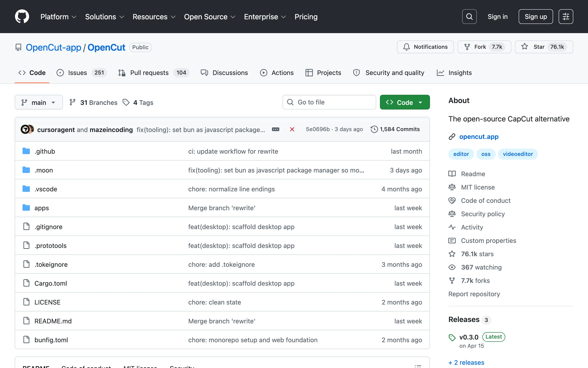Click the v0.3.0 release tag icon
Viewport: 588px width, 368px height.
coord(452,338)
